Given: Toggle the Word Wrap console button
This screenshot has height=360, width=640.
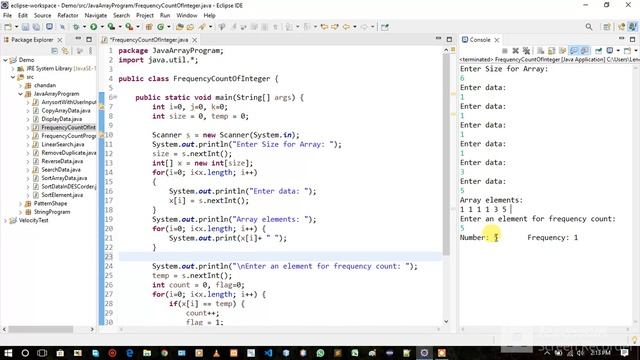Looking at the screenshot, I should 562,51.
